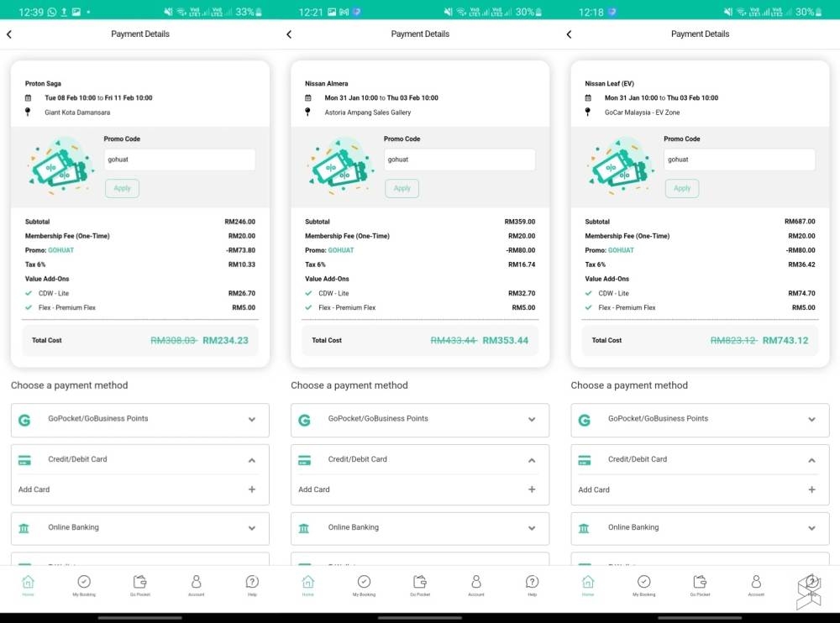Open My Booking tab on the Proton Saga screen
Screen dimensions: 840x623
(x=84, y=585)
